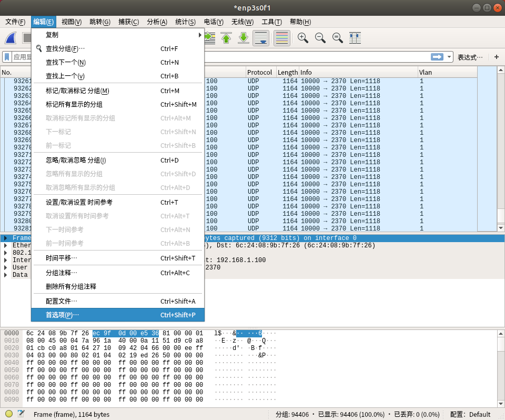Expand the Data tree row

[5, 275]
